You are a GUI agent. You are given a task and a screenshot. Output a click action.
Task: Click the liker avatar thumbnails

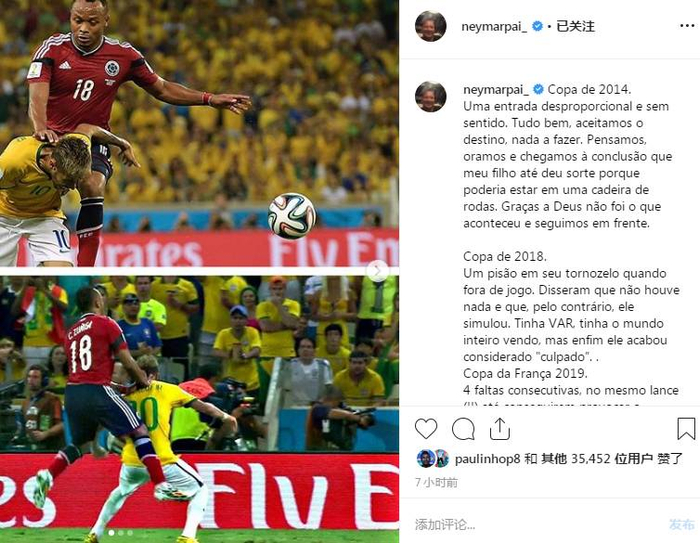point(433,459)
